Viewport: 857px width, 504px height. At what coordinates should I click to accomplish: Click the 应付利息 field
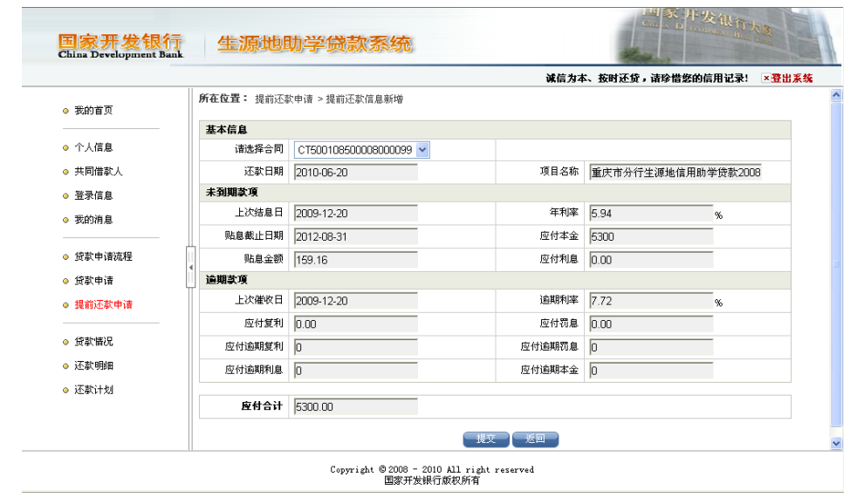(x=651, y=260)
